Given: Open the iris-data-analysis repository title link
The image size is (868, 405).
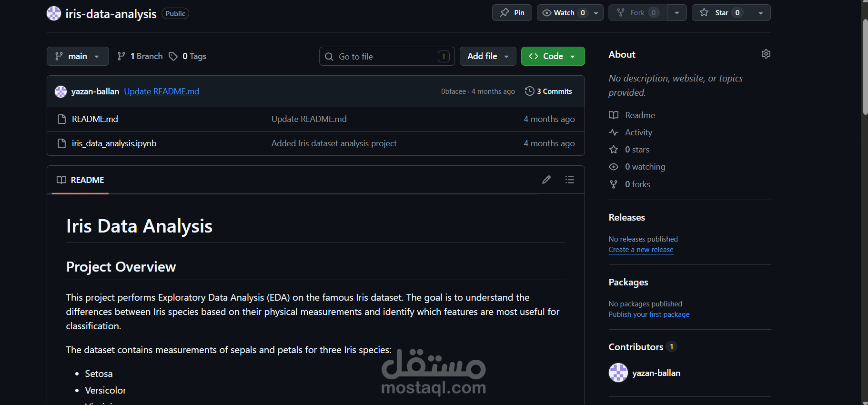Looking at the screenshot, I should (111, 14).
